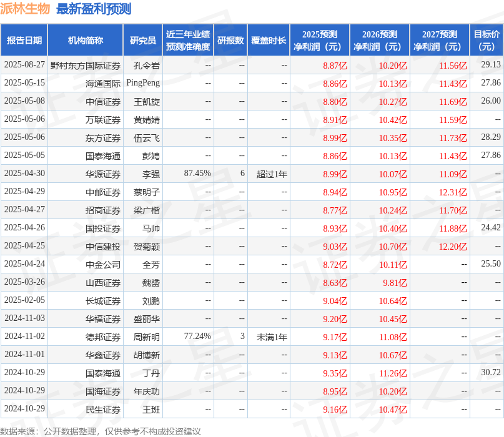The image size is (504, 437).
Task: Click the 研究员 column header
Action: pyautogui.click(x=143, y=40)
